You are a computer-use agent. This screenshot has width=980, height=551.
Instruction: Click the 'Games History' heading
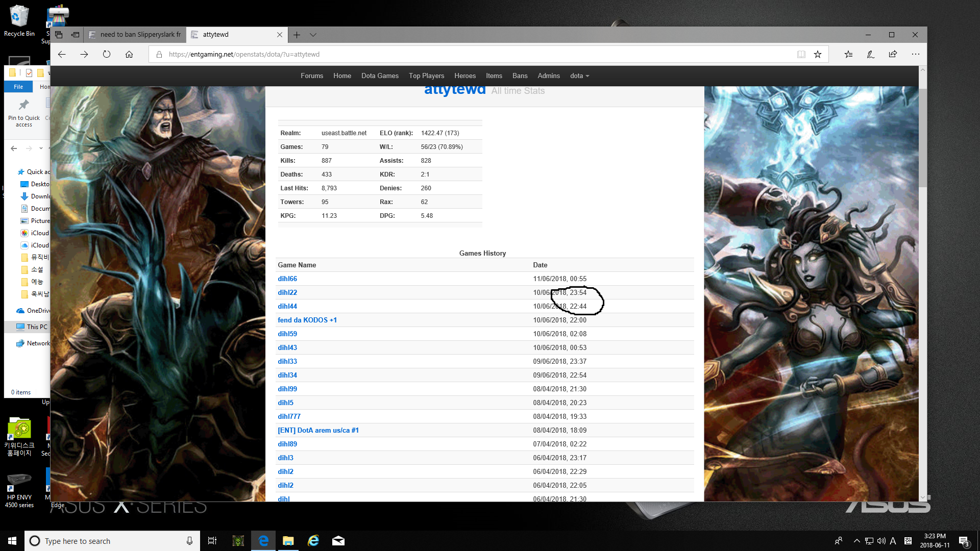point(482,254)
